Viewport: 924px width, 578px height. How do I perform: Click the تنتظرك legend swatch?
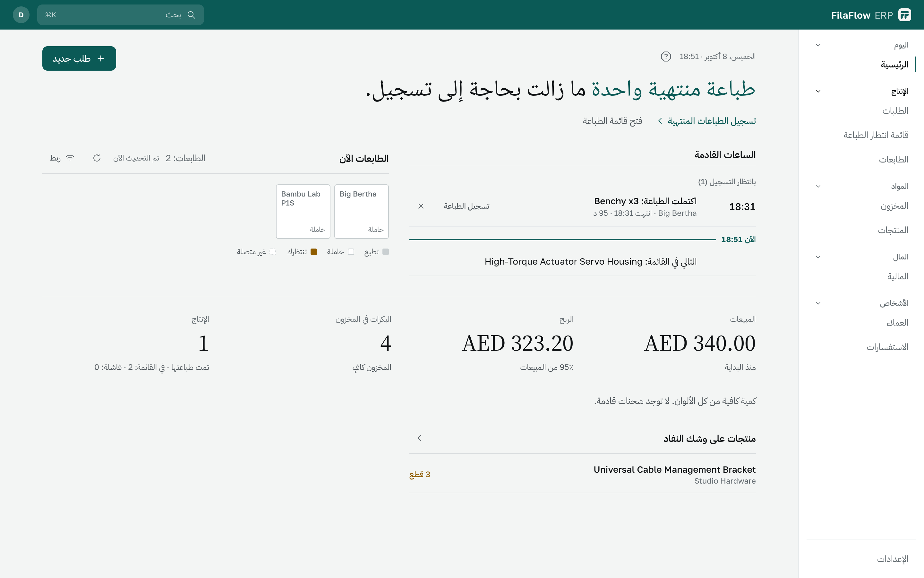coord(314,252)
